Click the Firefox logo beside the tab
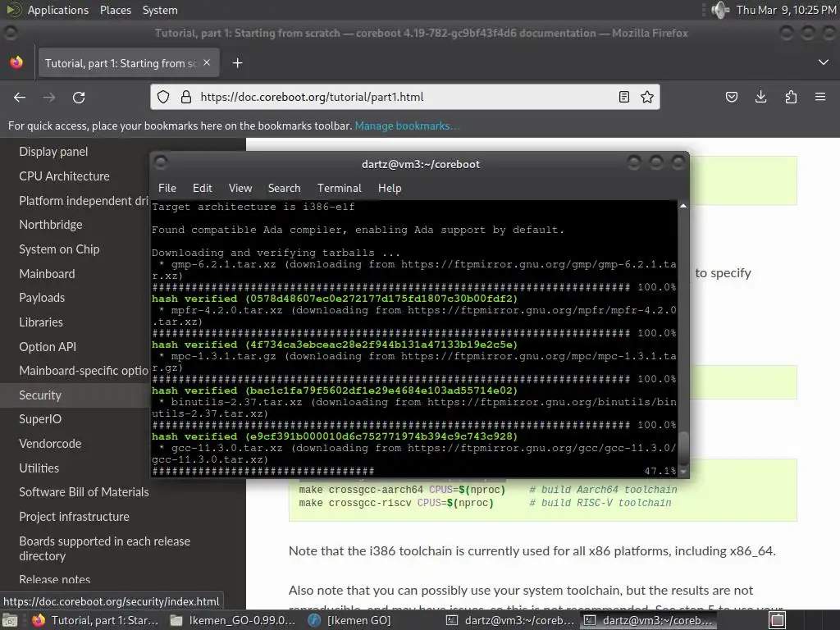 [x=16, y=62]
